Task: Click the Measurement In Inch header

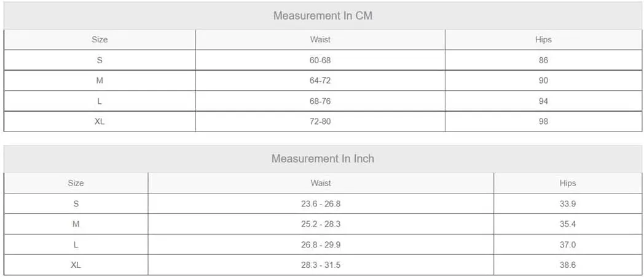Action: coord(323,159)
